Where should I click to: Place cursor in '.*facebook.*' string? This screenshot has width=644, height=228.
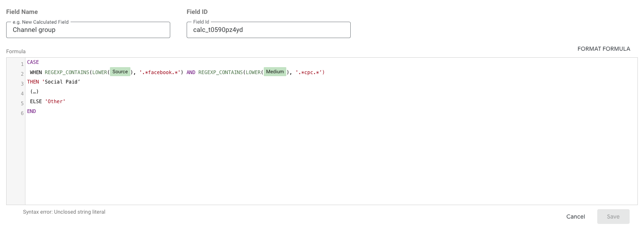pyautogui.click(x=160, y=72)
